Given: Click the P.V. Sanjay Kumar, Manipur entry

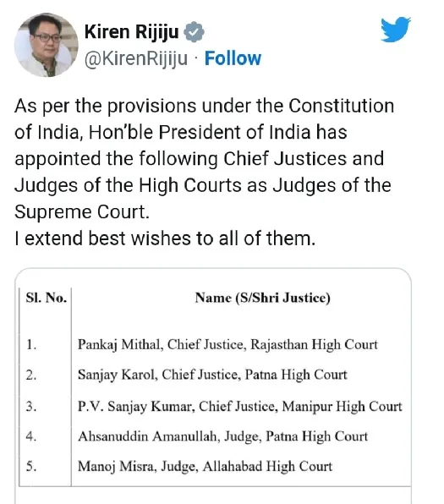Looking at the screenshot, I should [240, 406].
